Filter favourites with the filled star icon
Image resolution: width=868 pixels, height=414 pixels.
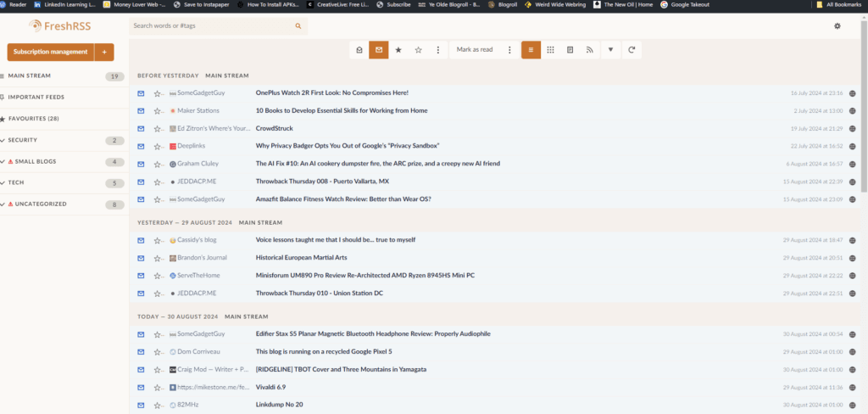398,50
